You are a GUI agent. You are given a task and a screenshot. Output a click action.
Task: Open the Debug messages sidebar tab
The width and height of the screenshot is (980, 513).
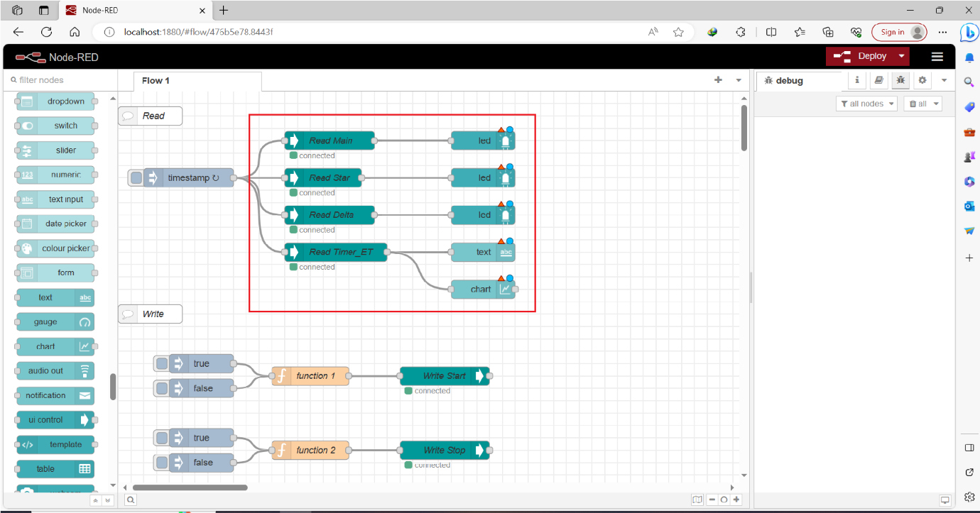point(900,80)
